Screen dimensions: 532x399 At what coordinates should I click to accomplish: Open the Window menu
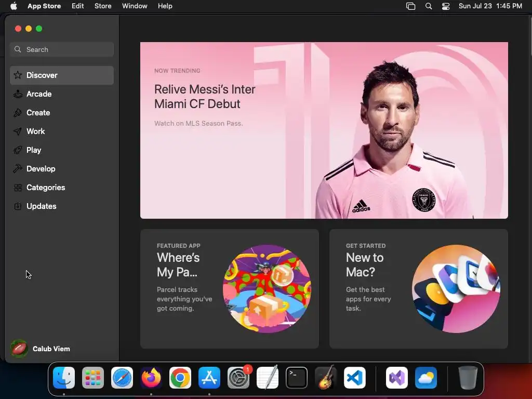point(135,6)
